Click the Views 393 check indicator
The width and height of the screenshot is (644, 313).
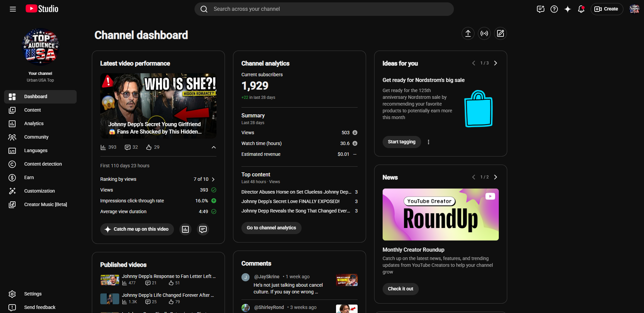coord(214,190)
